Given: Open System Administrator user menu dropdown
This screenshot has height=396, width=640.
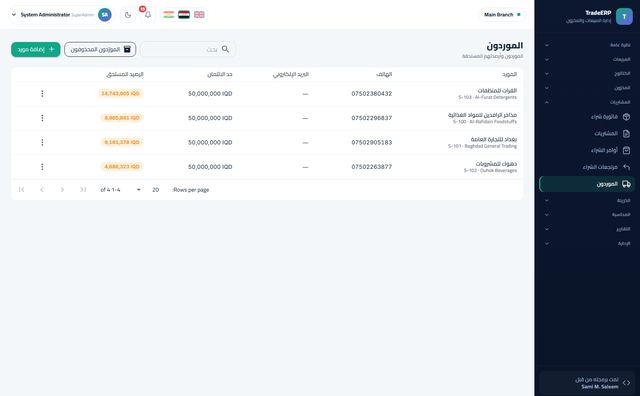Looking at the screenshot, I should [x=61, y=15].
